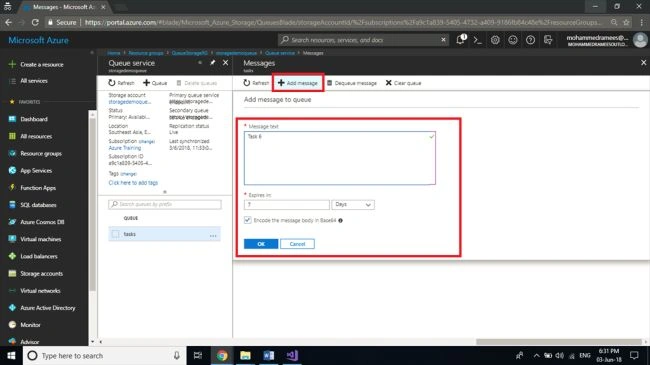Open the Days unit dropdown
Screen dimensions: 650x365
point(353,204)
